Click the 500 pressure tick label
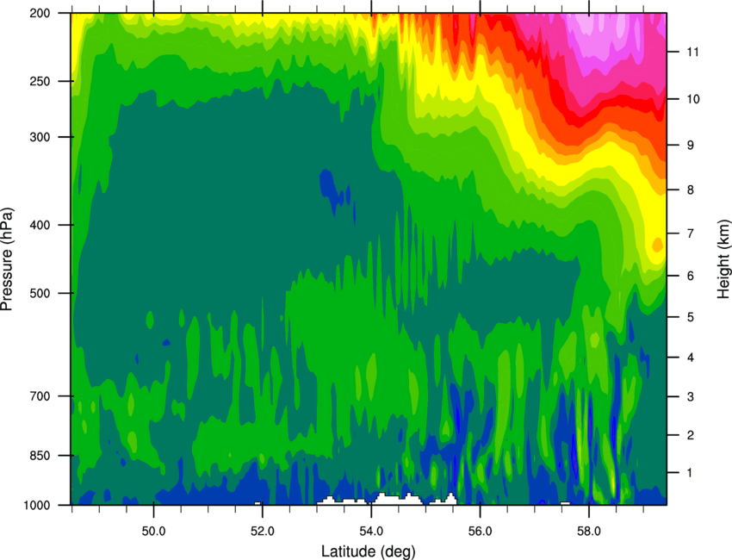 coord(40,293)
